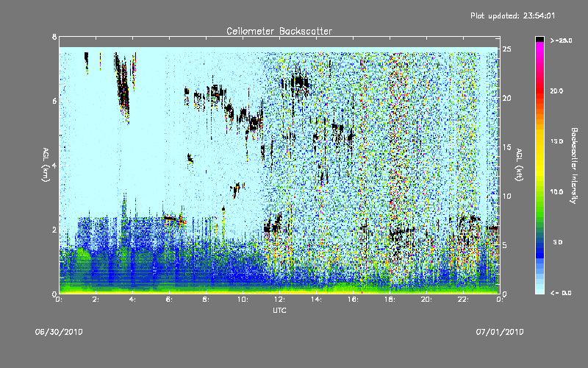Click the "5" tick on the kft axis

point(505,245)
